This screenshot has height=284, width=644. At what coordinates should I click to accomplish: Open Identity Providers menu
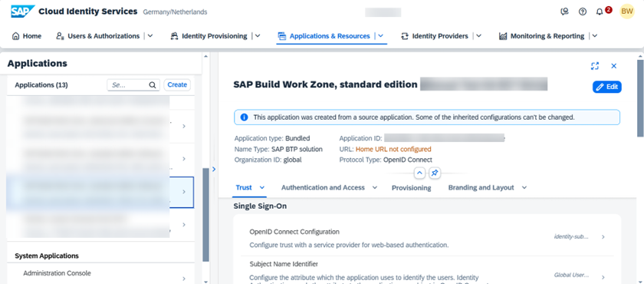(435, 36)
